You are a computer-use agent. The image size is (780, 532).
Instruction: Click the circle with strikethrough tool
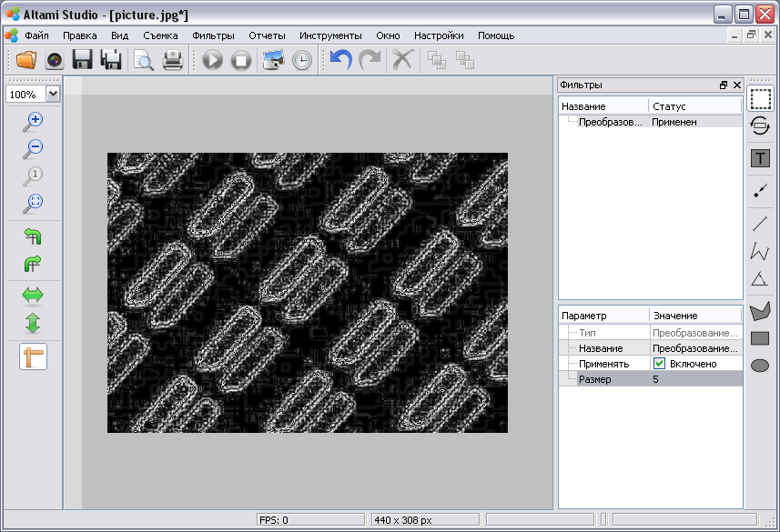click(x=760, y=125)
